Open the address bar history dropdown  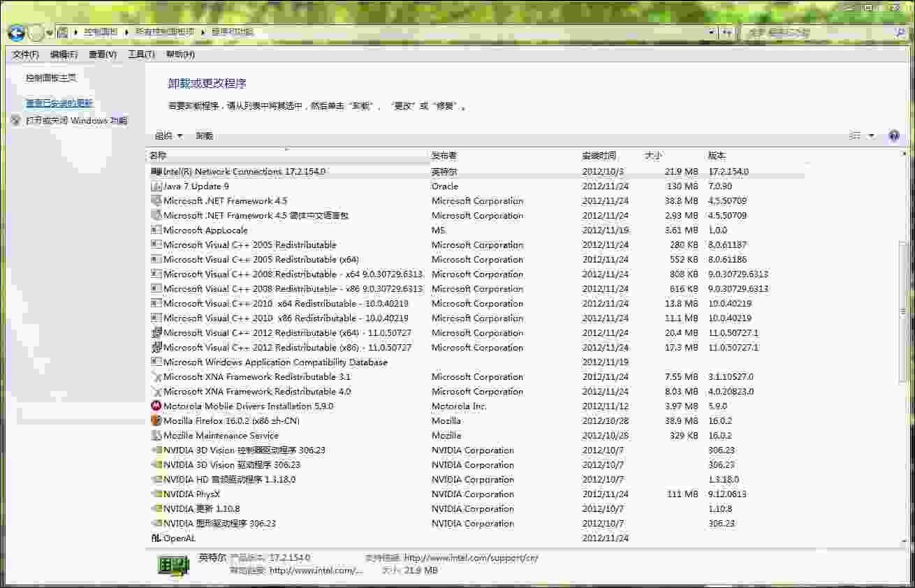(x=712, y=32)
